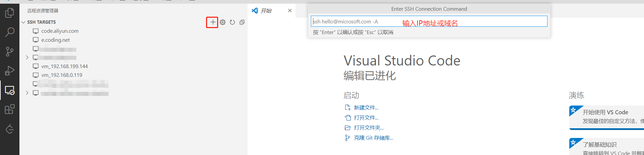Click the new file icon beside 新建文件
644x155 pixels.
coord(347,108)
